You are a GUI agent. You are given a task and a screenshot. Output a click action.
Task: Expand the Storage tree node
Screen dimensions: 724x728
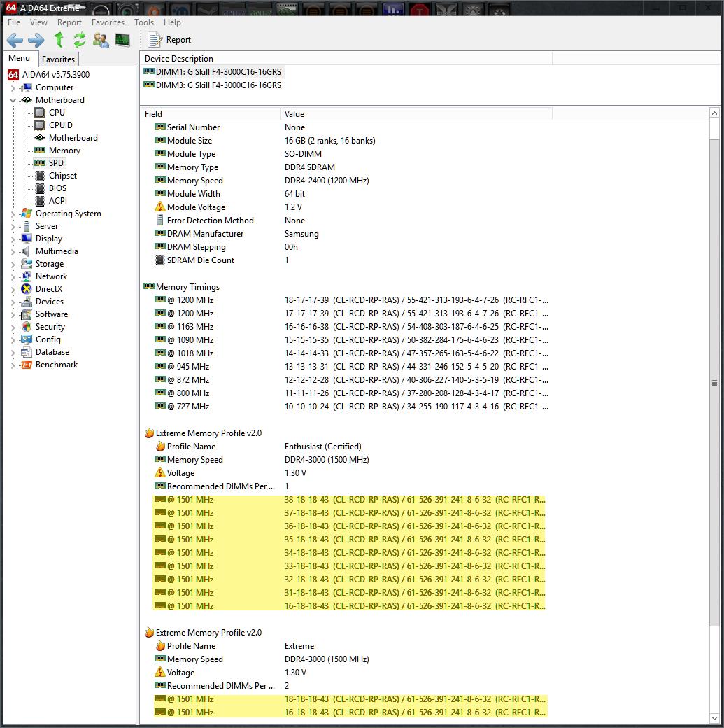coord(13,264)
